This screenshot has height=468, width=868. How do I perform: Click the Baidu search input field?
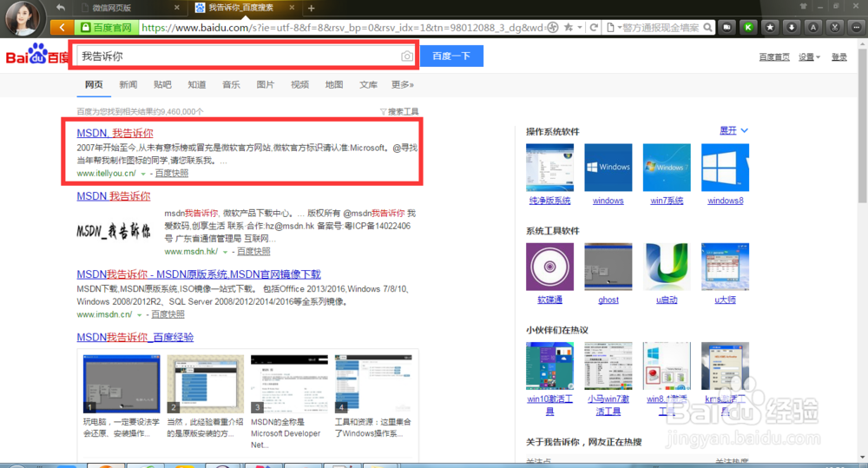coord(240,56)
